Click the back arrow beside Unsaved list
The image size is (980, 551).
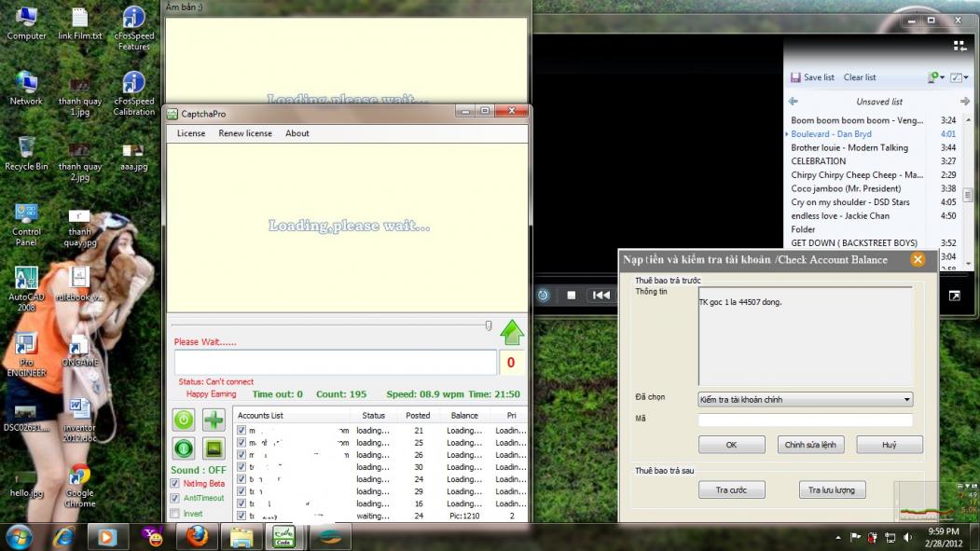click(x=794, y=102)
